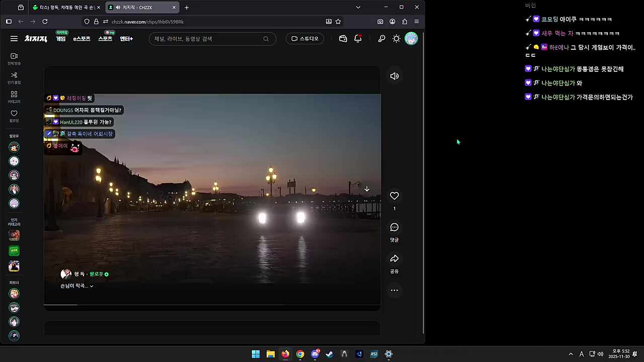Open the notifications bell
Image resolution: width=644 pixels, height=362 pixels.
point(358,39)
